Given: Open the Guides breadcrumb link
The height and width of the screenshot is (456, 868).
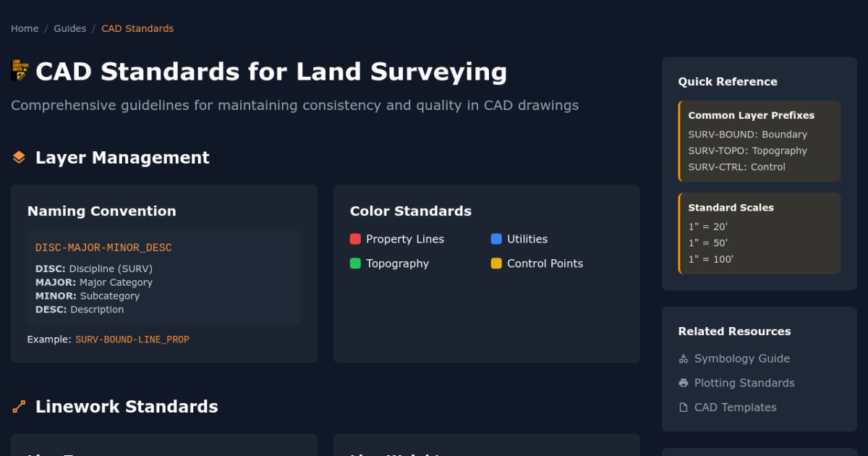Looking at the screenshot, I should (69, 29).
